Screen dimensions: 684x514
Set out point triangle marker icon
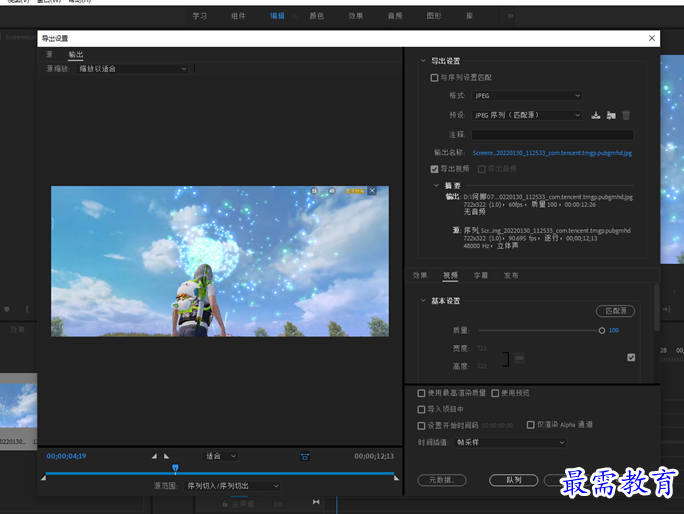[166, 456]
